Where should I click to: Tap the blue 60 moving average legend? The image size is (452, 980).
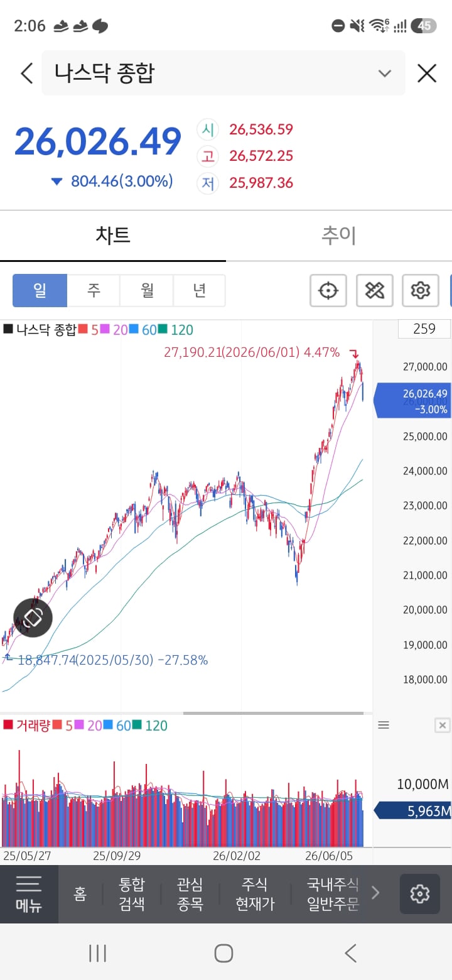pos(143,329)
